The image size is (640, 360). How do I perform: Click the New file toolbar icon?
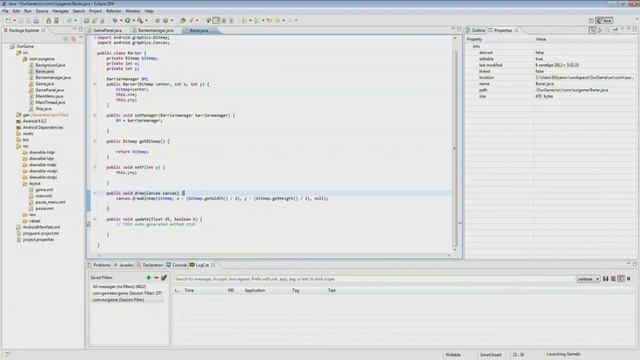(x=8, y=20)
